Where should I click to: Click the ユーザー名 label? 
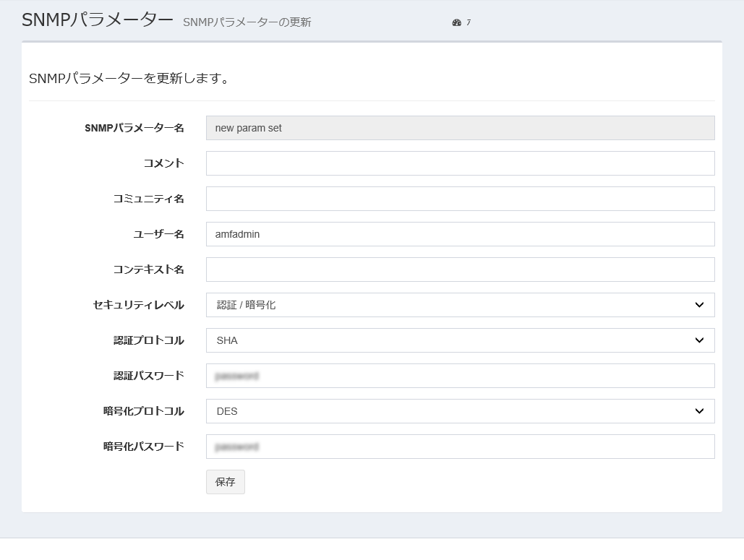coord(158,234)
